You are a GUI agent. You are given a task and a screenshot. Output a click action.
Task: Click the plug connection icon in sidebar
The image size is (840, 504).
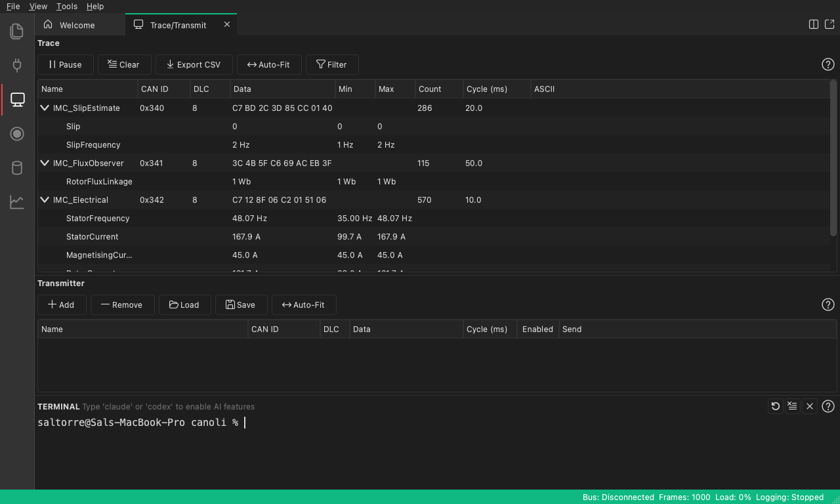tap(17, 65)
